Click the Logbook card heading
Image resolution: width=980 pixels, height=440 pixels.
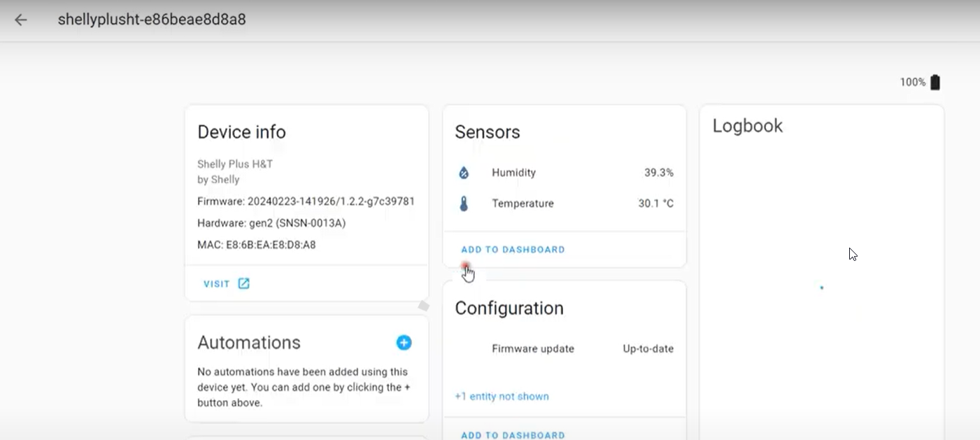click(x=747, y=126)
